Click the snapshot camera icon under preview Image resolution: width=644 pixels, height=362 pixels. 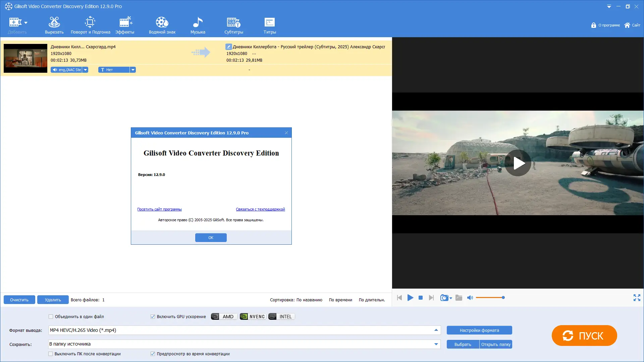[444, 298]
